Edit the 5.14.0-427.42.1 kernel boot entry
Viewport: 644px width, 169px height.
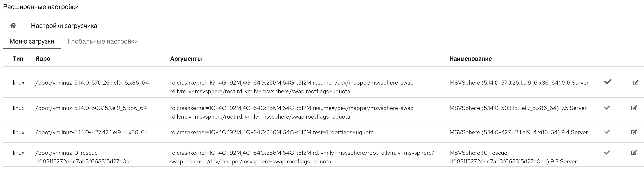pos(634,132)
